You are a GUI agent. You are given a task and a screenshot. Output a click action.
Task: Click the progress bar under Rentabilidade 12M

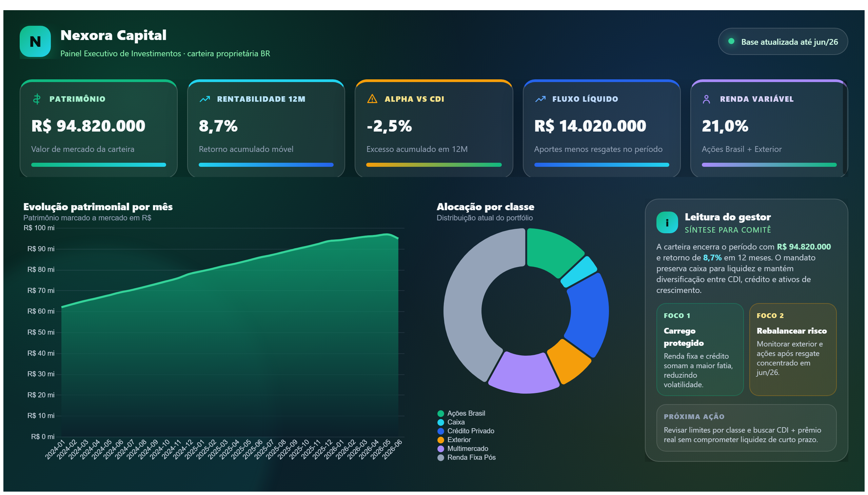point(266,165)
